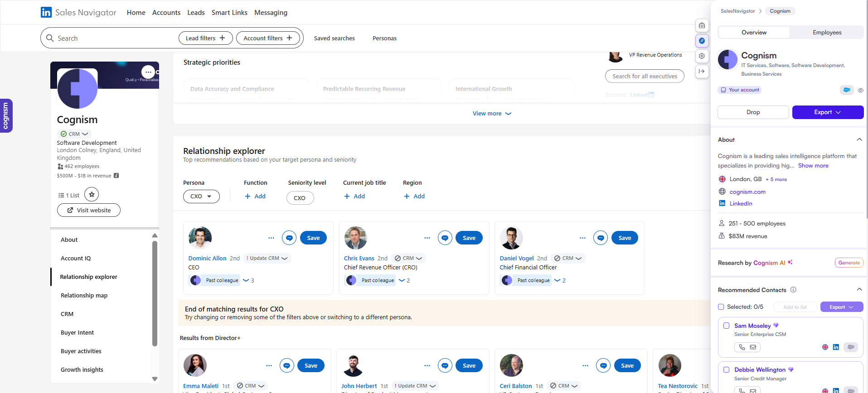
Task: Check the Sam Moseley contact checkbox
Action: tap(726, 326)
